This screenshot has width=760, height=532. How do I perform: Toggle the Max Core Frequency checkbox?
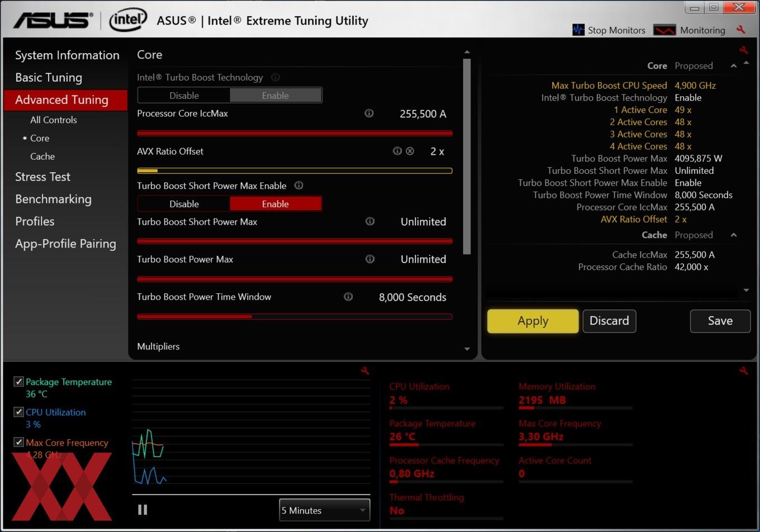(x=18, y=442)
